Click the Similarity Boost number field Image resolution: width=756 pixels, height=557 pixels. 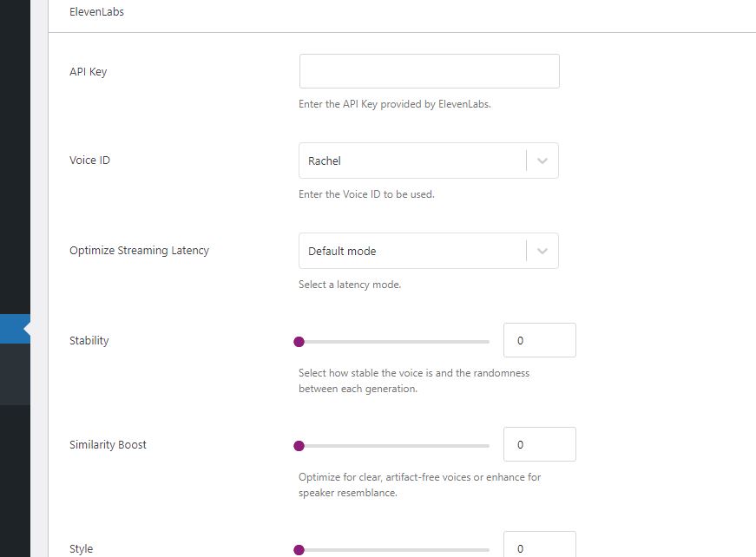click(x=540, y=444)
